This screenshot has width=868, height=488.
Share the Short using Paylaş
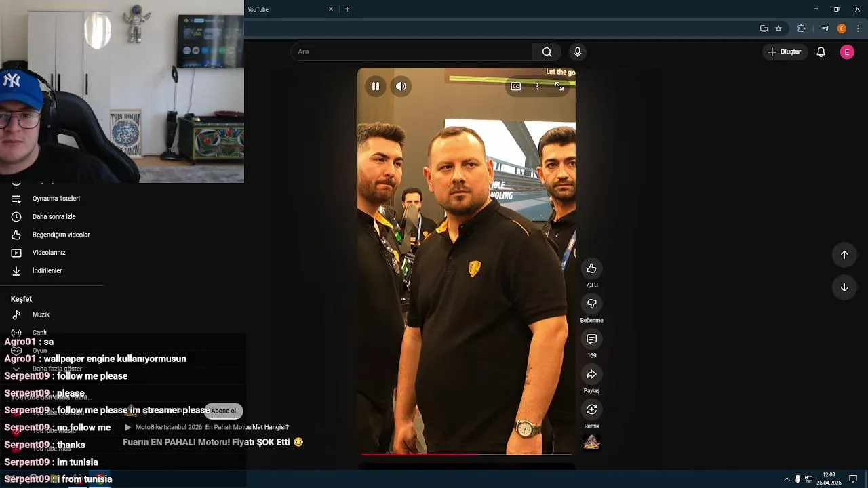coord(591,374)
